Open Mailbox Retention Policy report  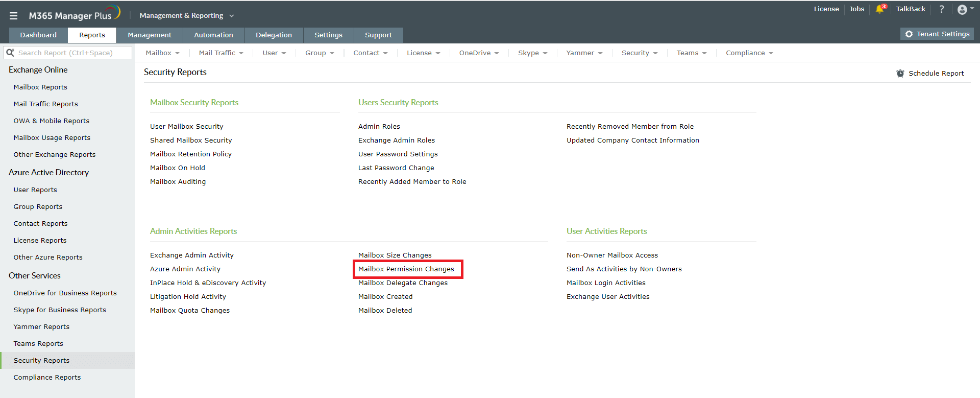[191, 154]
